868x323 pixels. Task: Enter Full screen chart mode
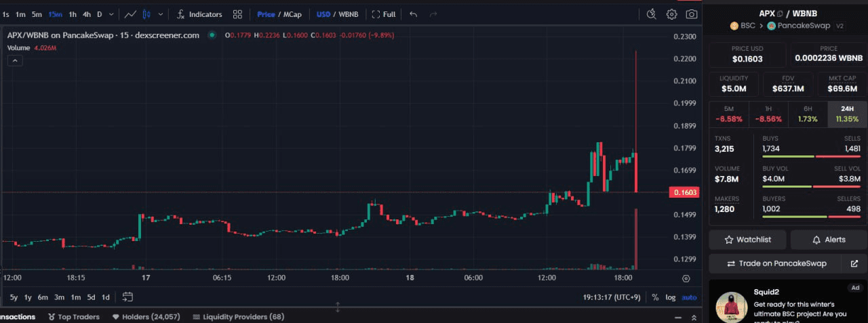coord(384,14)
